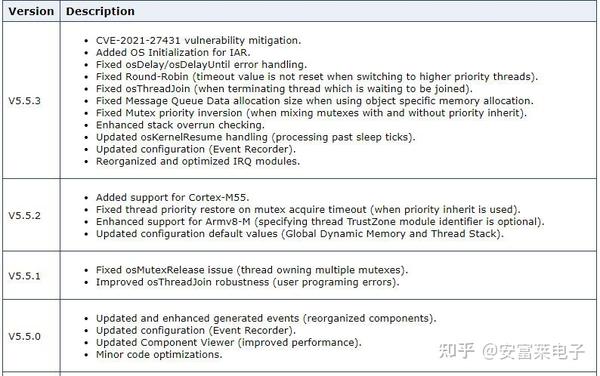The width and height of the screenshot is (600, 376).
Task: Click the Fixed Mutex priority inversion line
Action: [x=311, y=113]
